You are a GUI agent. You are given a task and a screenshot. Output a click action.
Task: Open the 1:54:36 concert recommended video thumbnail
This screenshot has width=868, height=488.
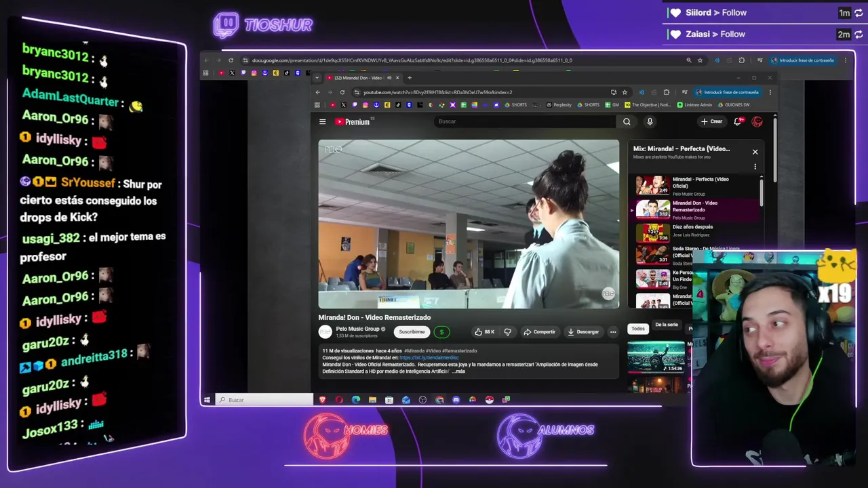coord(656,357)
